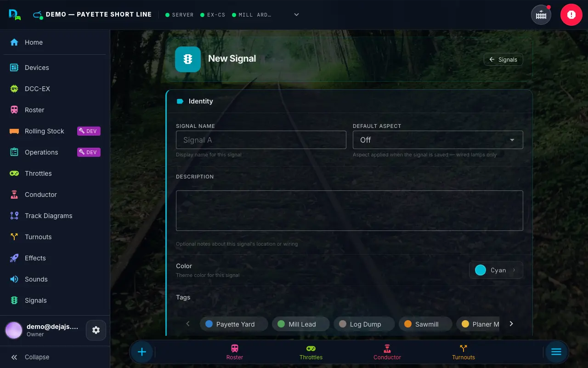Image resolution: width=588 pixels, height=368 pixels.
Task: Open the hamburger menu in bottom bar
Action: pyautogui.click(x=556, y=352)
